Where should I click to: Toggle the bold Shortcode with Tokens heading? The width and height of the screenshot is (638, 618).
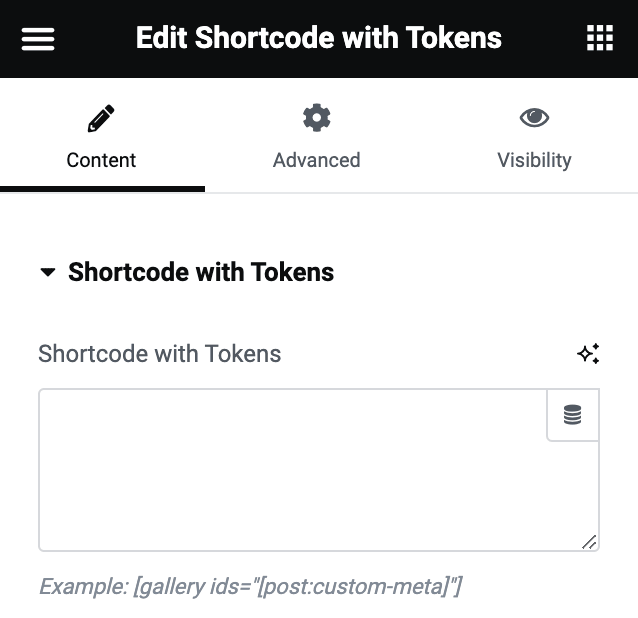tap(201, 272)
